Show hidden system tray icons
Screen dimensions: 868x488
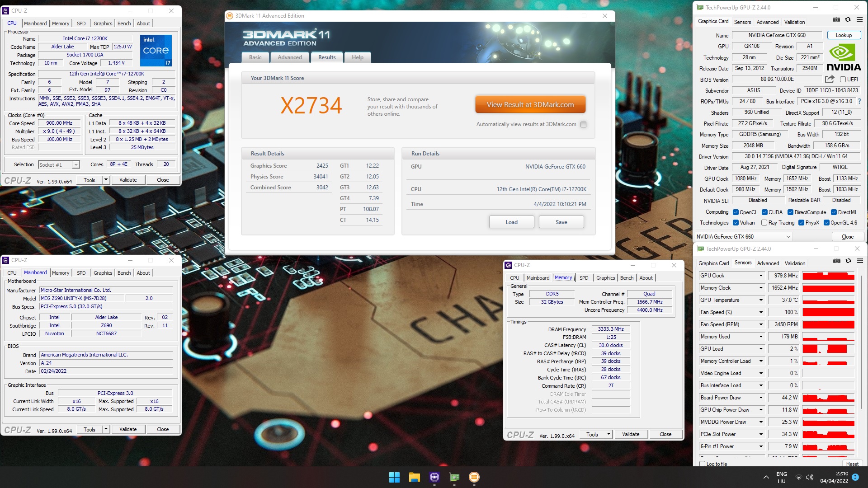(766, 477)
